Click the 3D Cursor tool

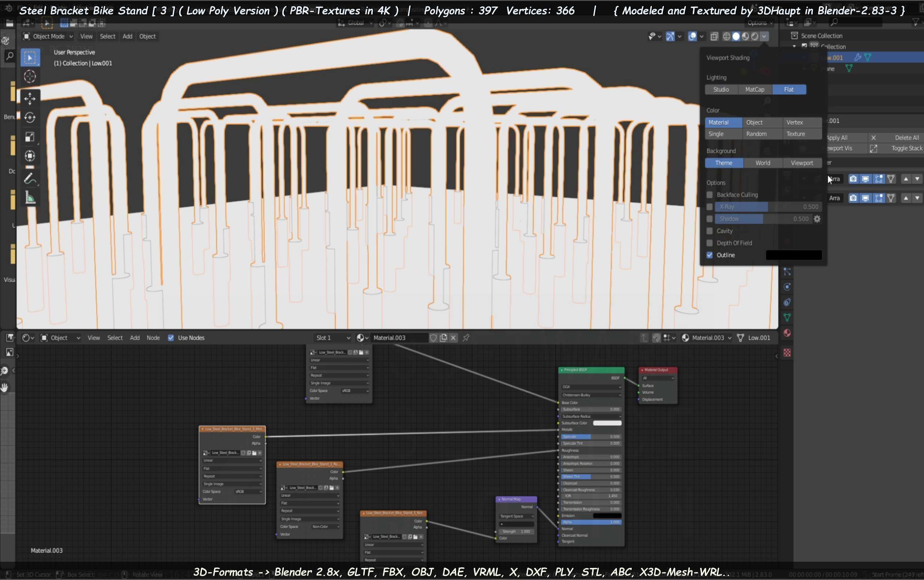30,76
